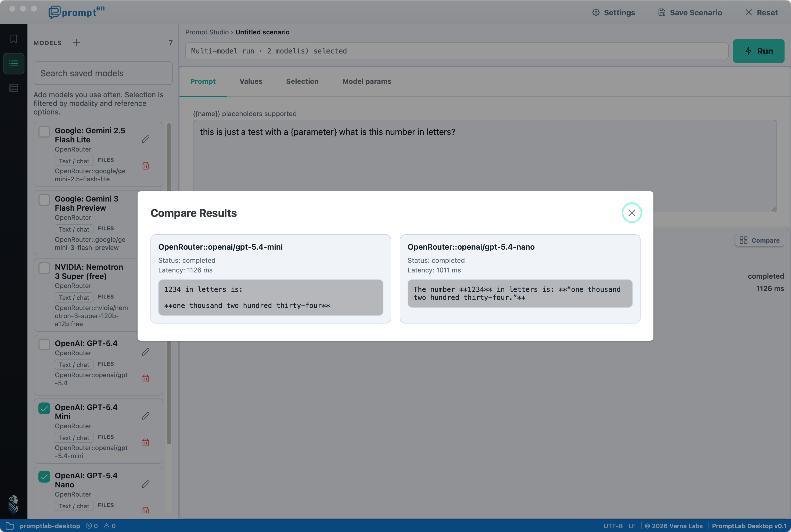Click the 'MODELS' panel heading
This screenshot has width=791, height=532.
click(48, 43)
